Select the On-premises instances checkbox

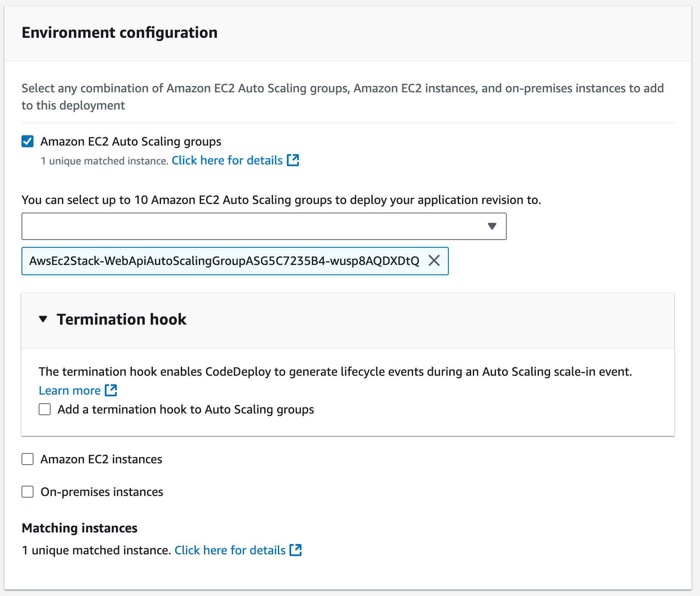pyautogui.click(x=27, y=492)
